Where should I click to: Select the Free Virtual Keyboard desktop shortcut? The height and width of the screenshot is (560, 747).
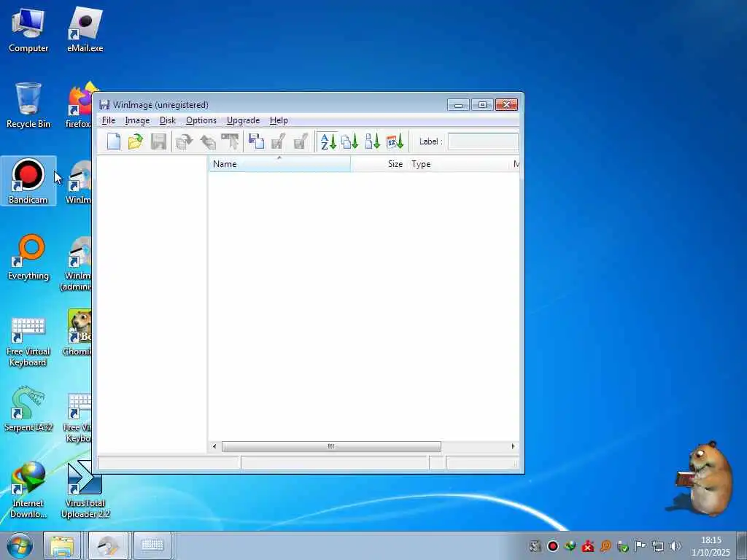tap(28, 341)
